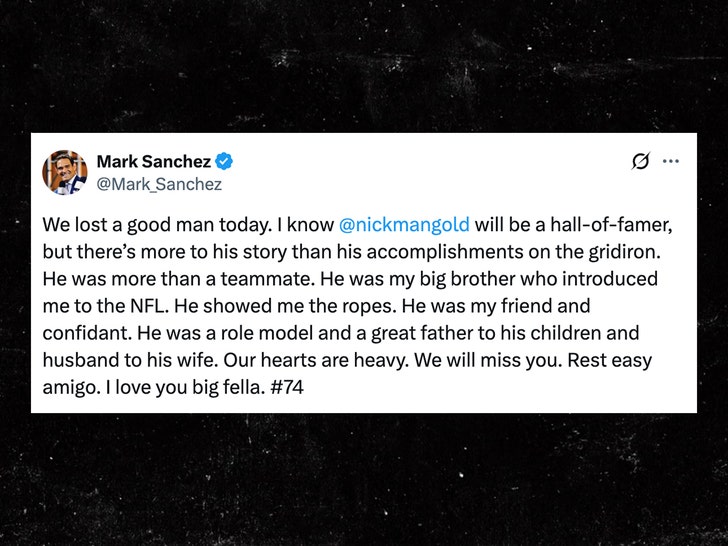Open the @nickmangold mention link

(398, 222)
